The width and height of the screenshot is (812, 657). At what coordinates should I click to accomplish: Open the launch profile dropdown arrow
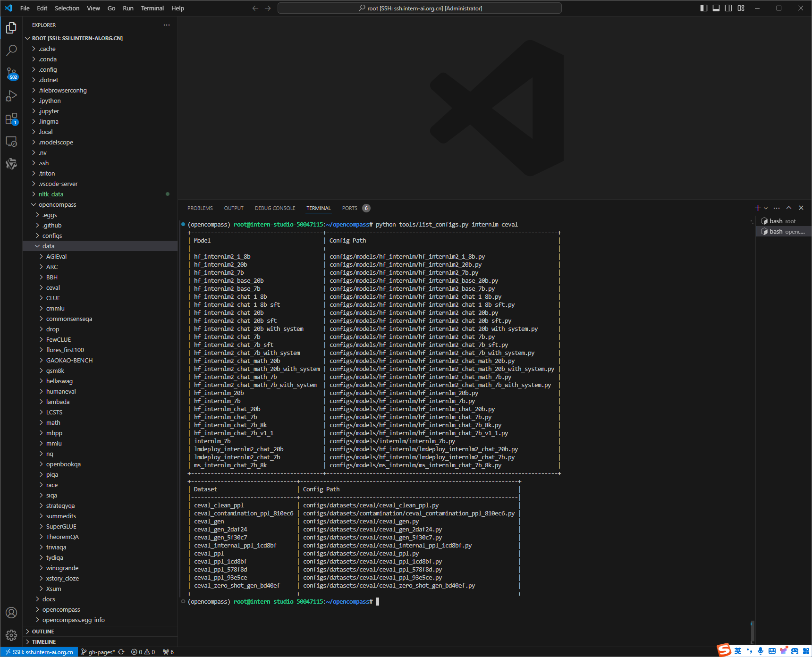[766, 208]
